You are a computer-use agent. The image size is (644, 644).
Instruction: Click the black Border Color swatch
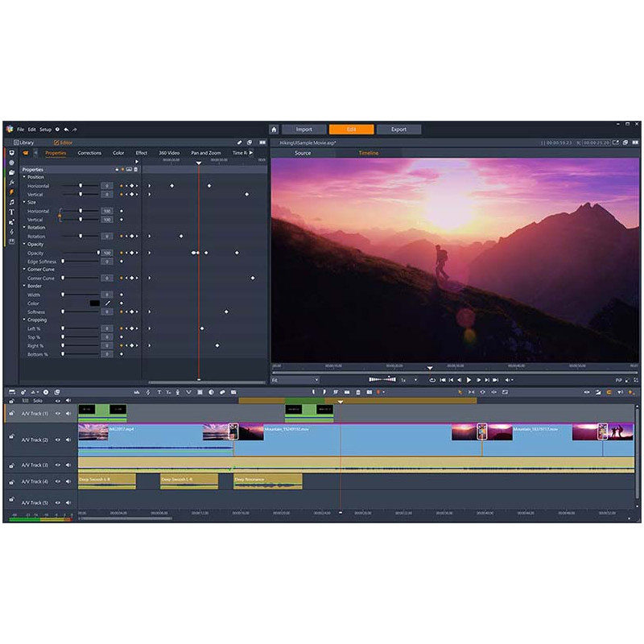coord(95,303)
